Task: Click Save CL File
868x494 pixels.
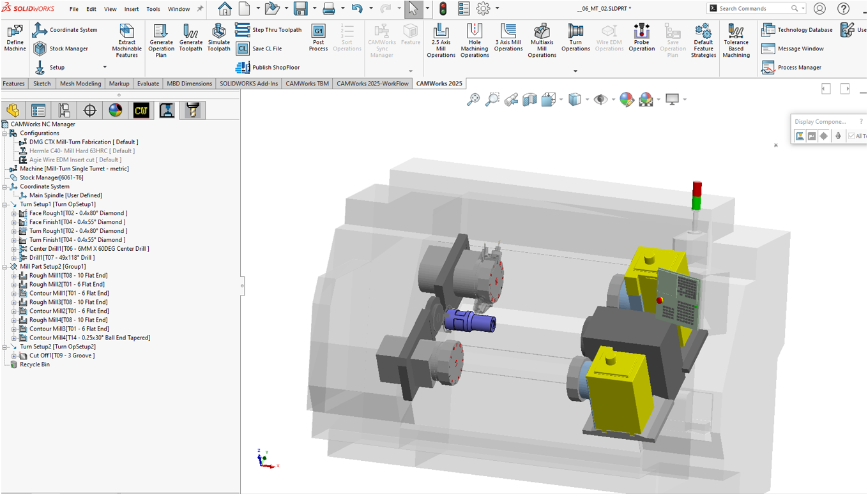Action: pyautogui.click(x=259, y=49)
